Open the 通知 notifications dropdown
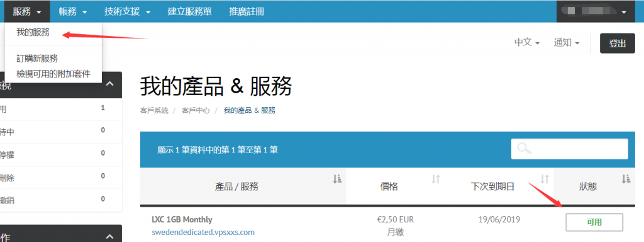Screen dimensions: 644x242 coord(567,42)
